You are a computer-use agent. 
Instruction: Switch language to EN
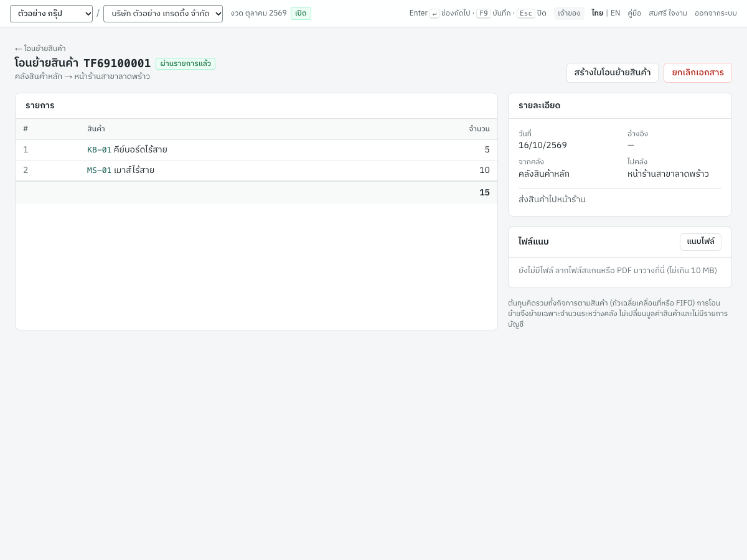pyautogui.click(x=615, y=13)
